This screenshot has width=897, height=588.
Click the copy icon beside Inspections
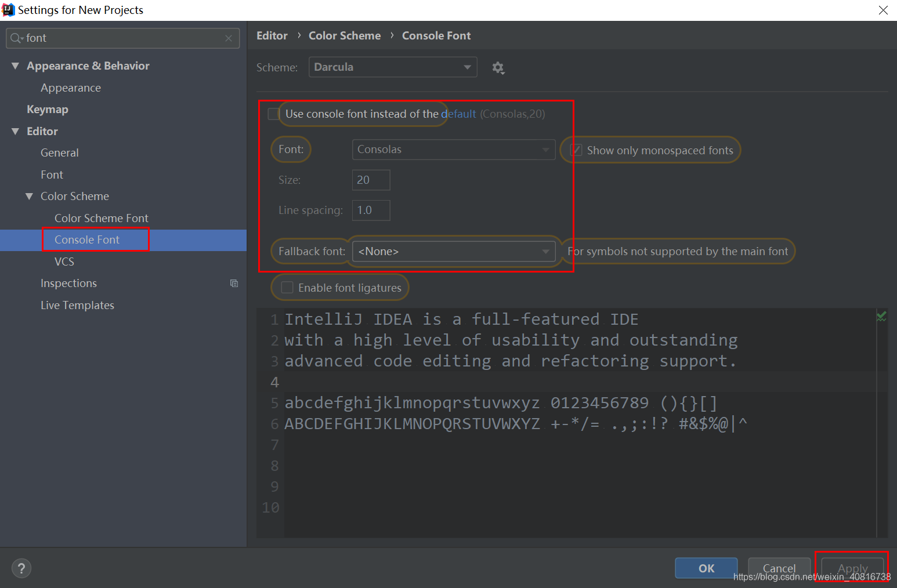[234, 284]
